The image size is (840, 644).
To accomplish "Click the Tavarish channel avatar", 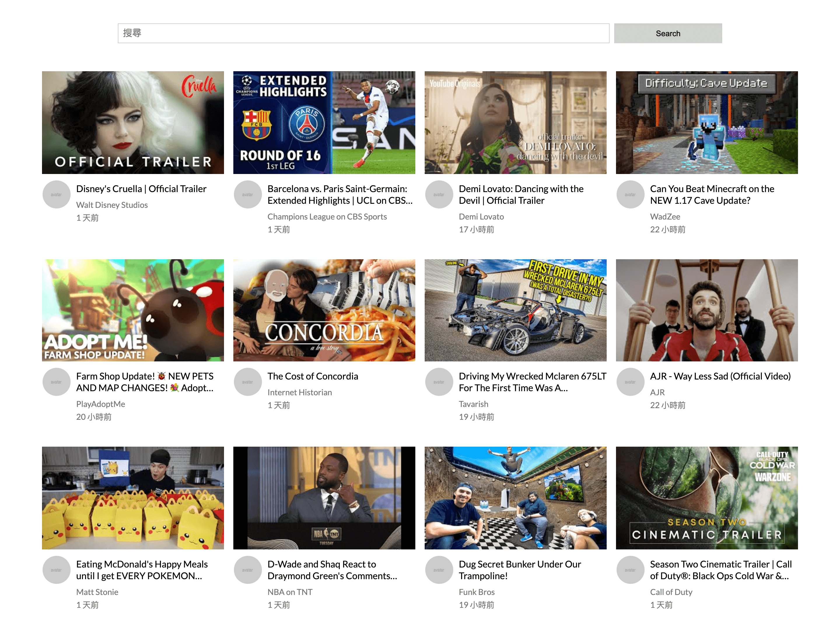I will (439, 382).
